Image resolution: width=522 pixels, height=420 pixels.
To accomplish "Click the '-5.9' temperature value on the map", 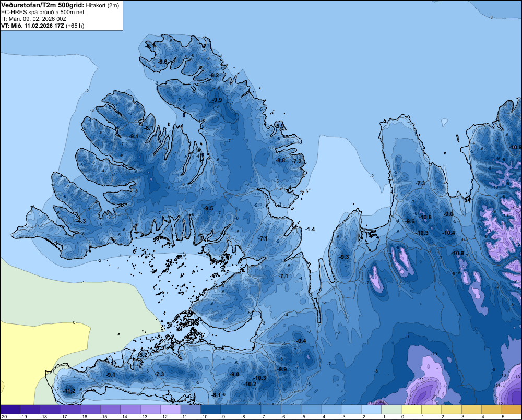I will [280, 126].
